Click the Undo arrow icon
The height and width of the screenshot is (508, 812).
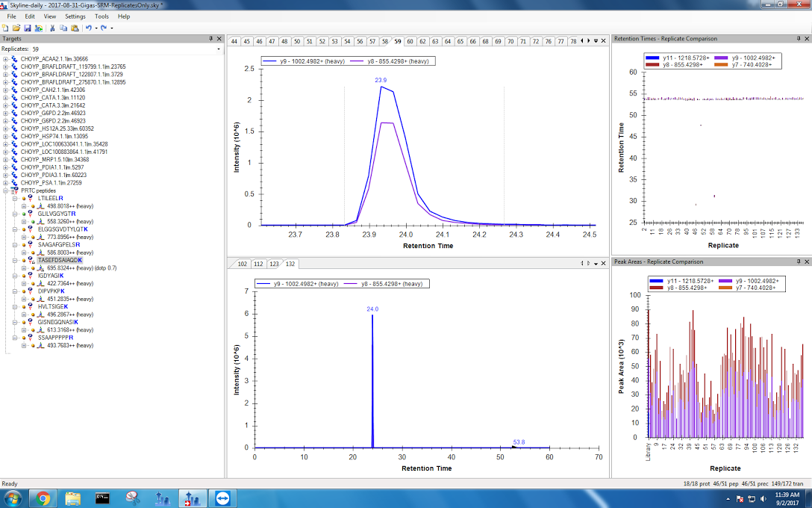88,28
